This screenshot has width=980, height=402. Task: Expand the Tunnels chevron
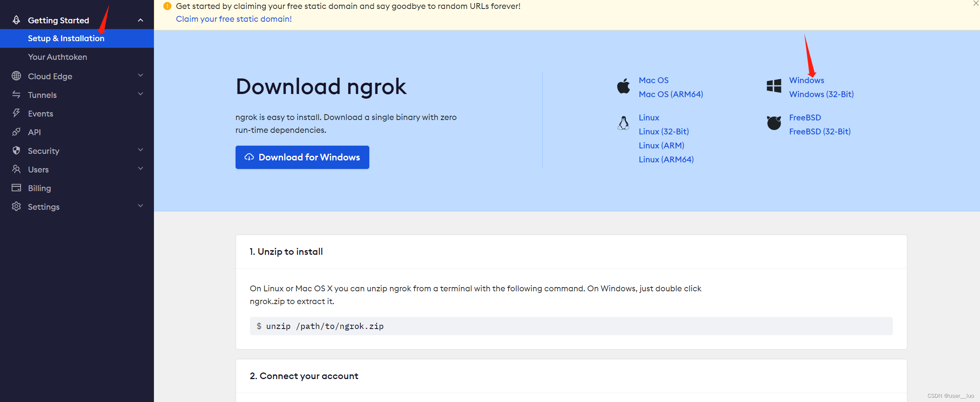[x=141, y=94]
